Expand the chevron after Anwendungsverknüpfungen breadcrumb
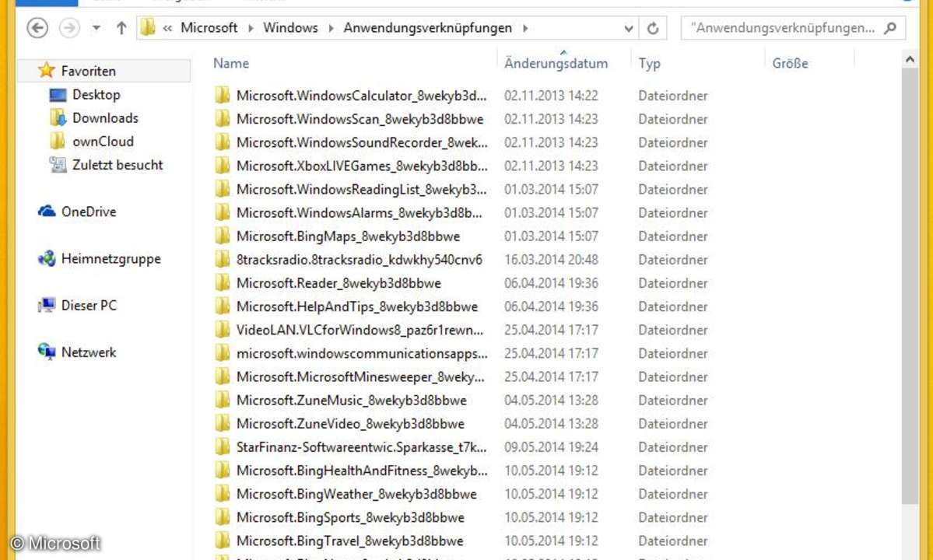933x560 pixels. coord(524,29)
